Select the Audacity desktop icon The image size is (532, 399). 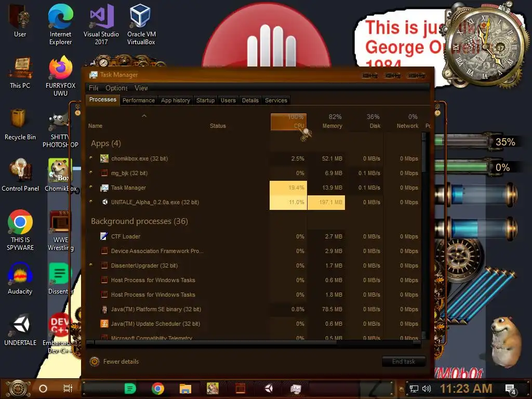[x=20, y=278]
